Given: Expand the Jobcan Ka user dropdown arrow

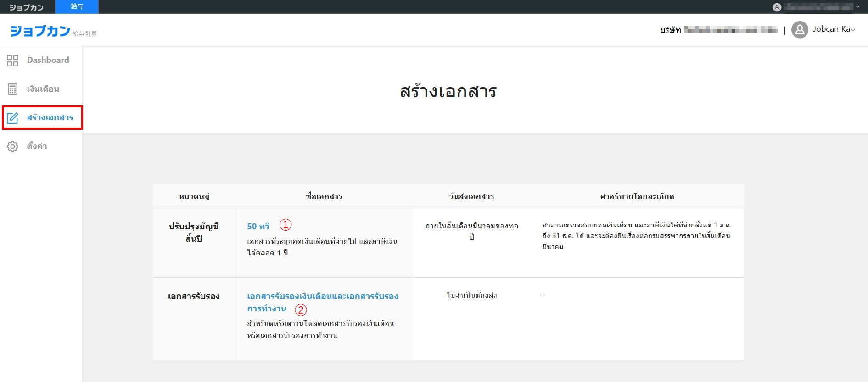Looking at the screenshot, I should coord(853,30).
